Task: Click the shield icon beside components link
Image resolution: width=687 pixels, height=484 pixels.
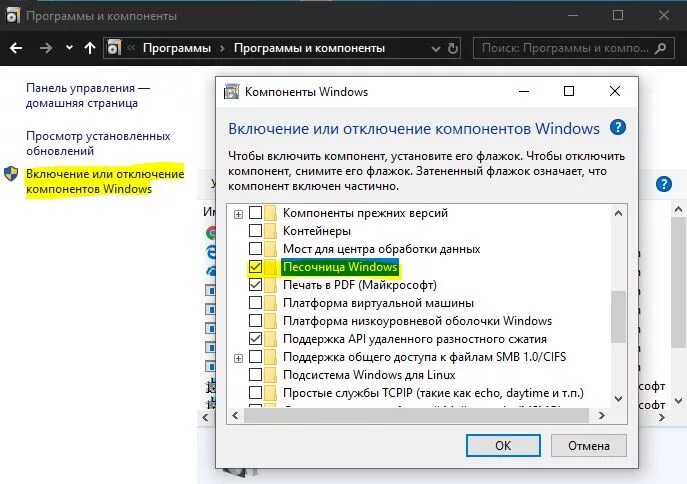Action: 11,173
